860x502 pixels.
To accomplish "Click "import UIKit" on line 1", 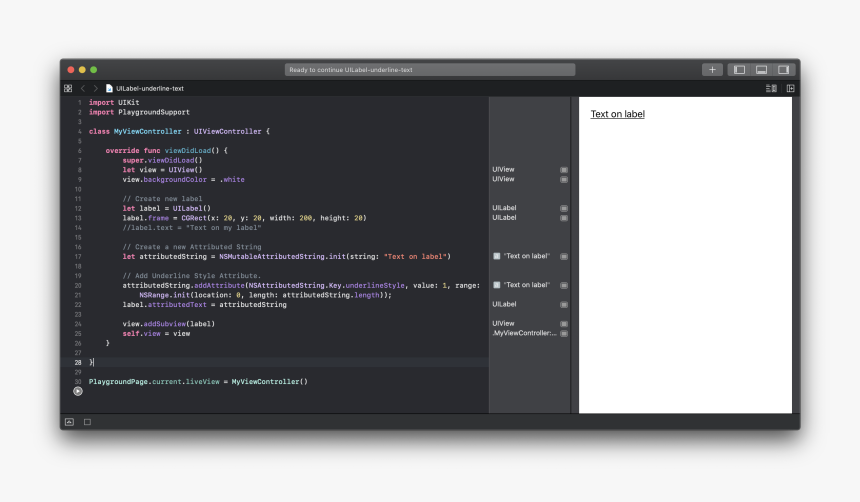I will (x=114, y=103).
